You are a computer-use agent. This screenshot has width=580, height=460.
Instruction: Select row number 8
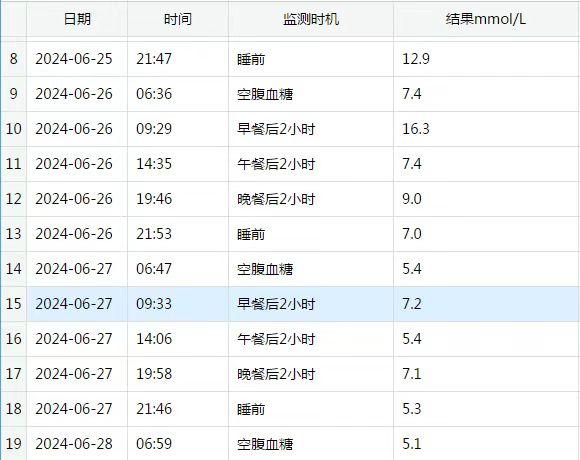pos(14,59)
